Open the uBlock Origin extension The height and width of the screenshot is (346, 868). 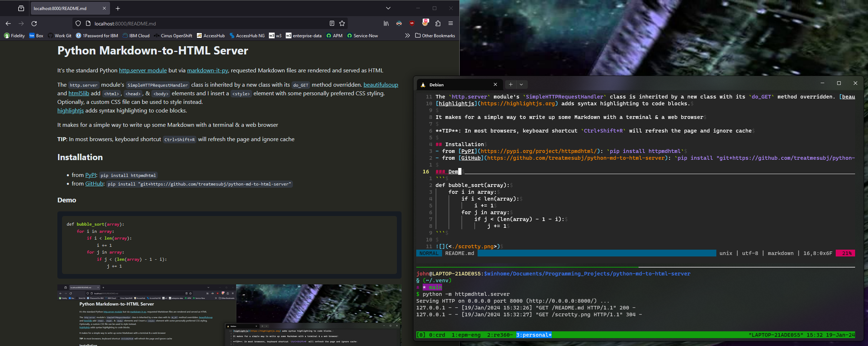pyautogui.click(x=412, y=24)
